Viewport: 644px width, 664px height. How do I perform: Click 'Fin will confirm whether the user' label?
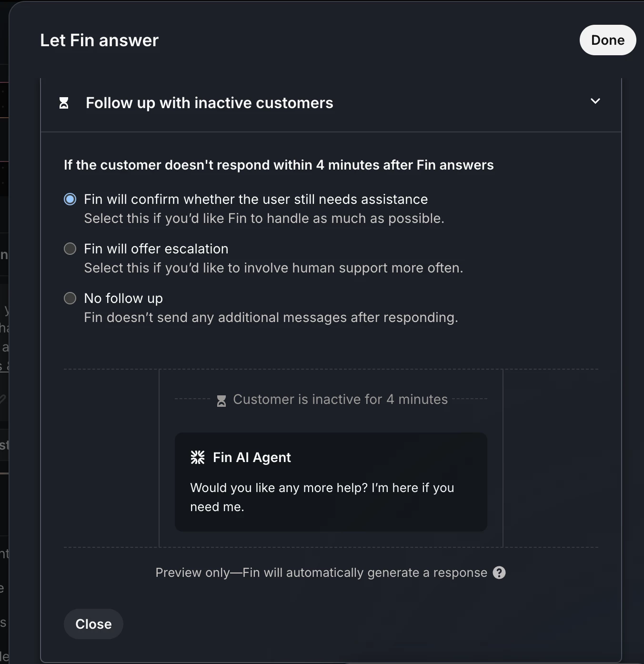point(256,199)
